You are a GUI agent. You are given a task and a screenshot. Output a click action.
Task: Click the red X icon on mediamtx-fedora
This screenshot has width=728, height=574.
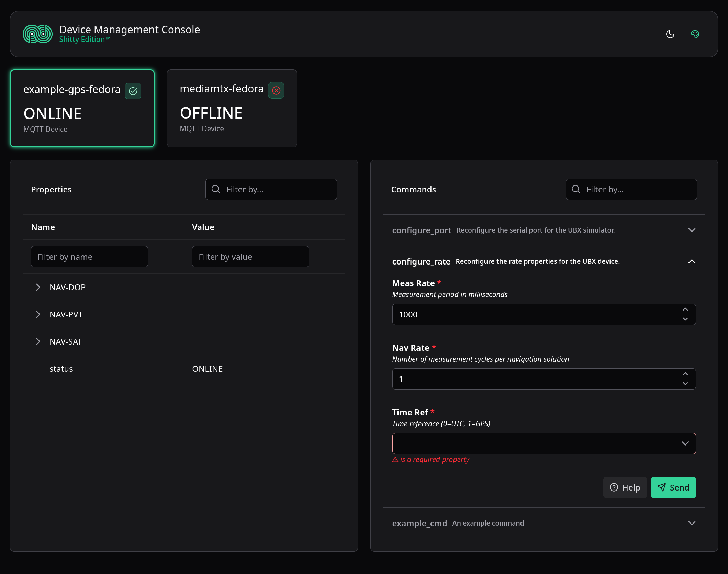[276, 90]
